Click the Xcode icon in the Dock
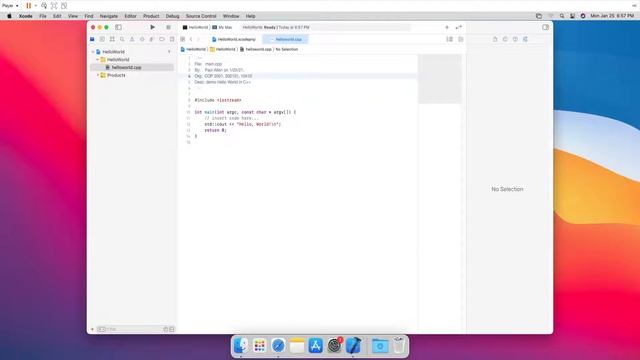Screen dimensions: 640x360 coord(353,346)
